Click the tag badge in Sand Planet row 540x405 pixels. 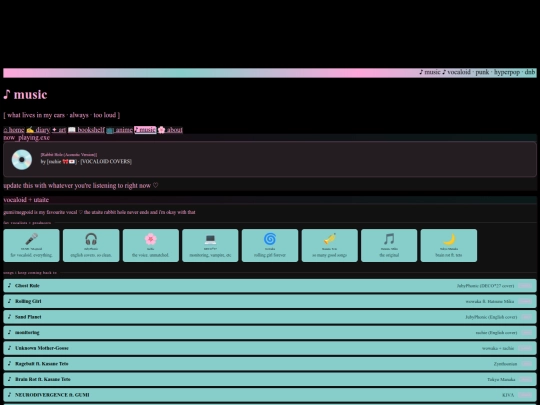point(527,317)
